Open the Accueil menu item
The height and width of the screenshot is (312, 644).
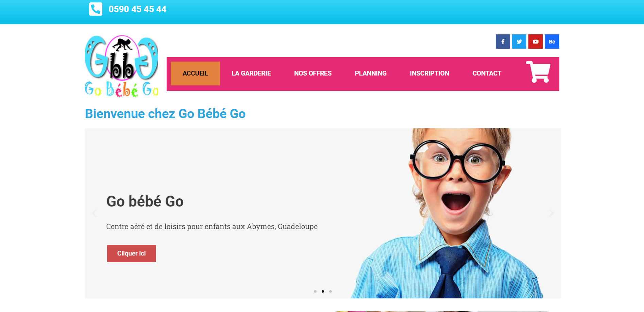(195, 73)
